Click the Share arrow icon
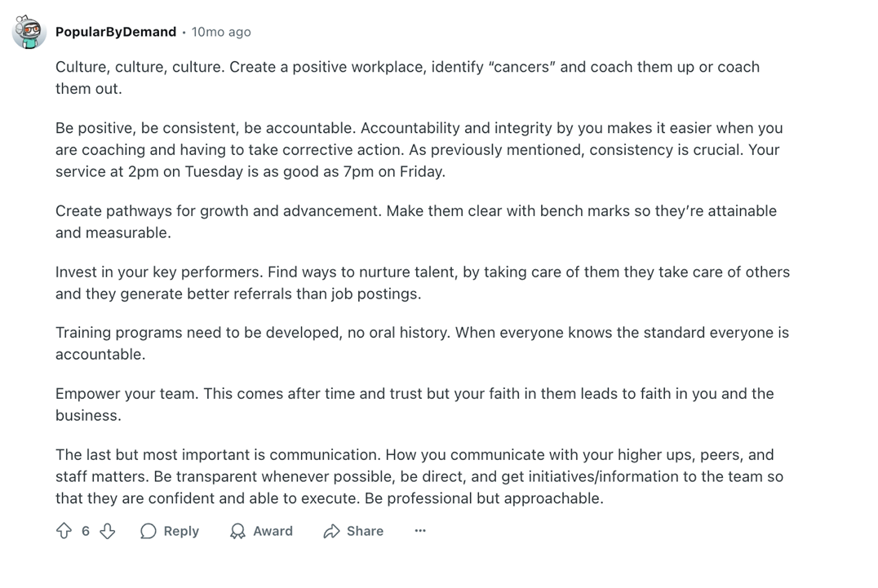 tap(331, 531)
